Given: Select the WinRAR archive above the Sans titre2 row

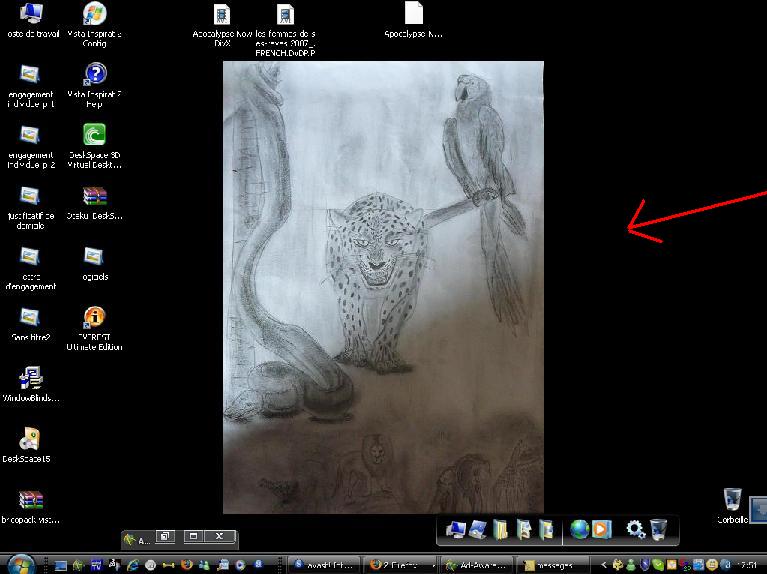Looking at the screenshot, I should coord(94,202).
